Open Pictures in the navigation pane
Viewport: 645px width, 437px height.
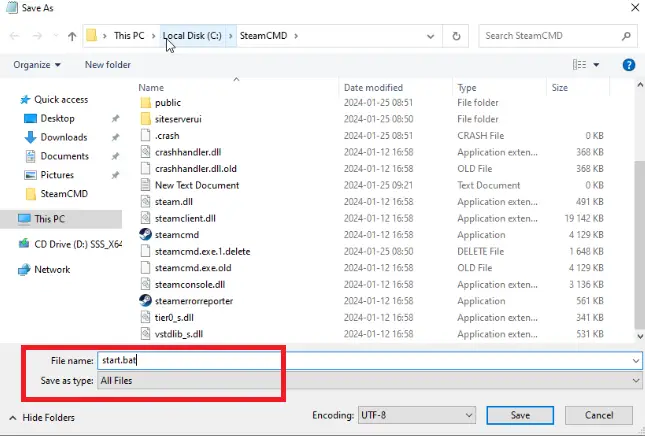(57, 175)
